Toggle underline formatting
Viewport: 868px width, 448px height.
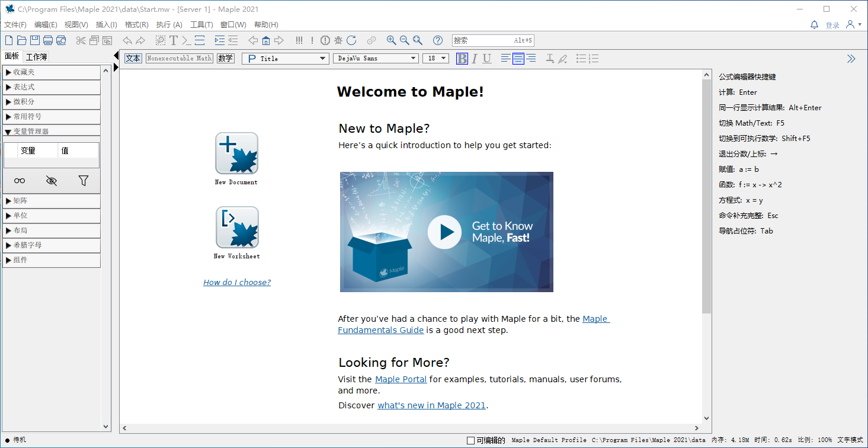pos(487,58)
